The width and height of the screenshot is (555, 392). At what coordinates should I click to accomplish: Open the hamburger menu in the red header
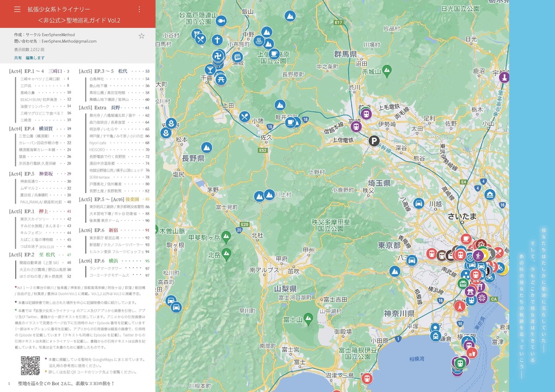tap(17, 9)
